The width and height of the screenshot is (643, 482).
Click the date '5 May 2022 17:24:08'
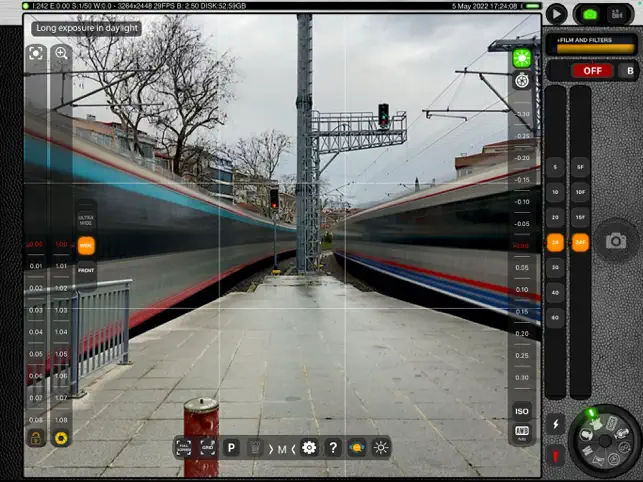coord(484,6)
